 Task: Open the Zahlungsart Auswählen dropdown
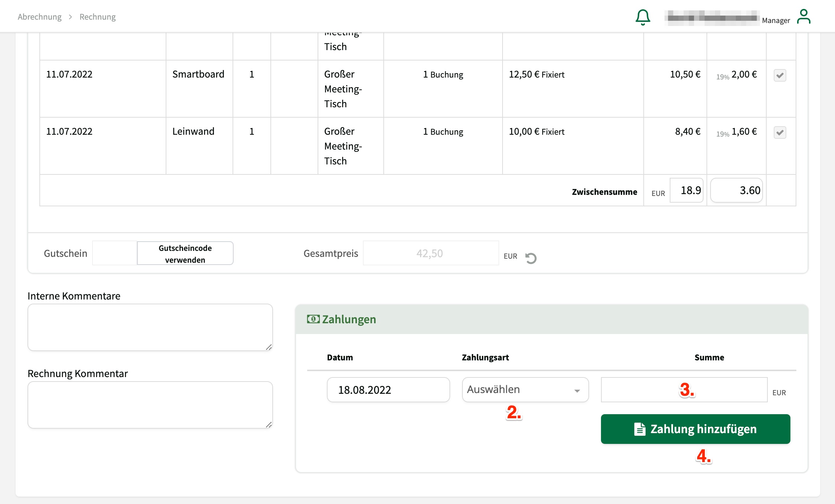tap(520, 390)
